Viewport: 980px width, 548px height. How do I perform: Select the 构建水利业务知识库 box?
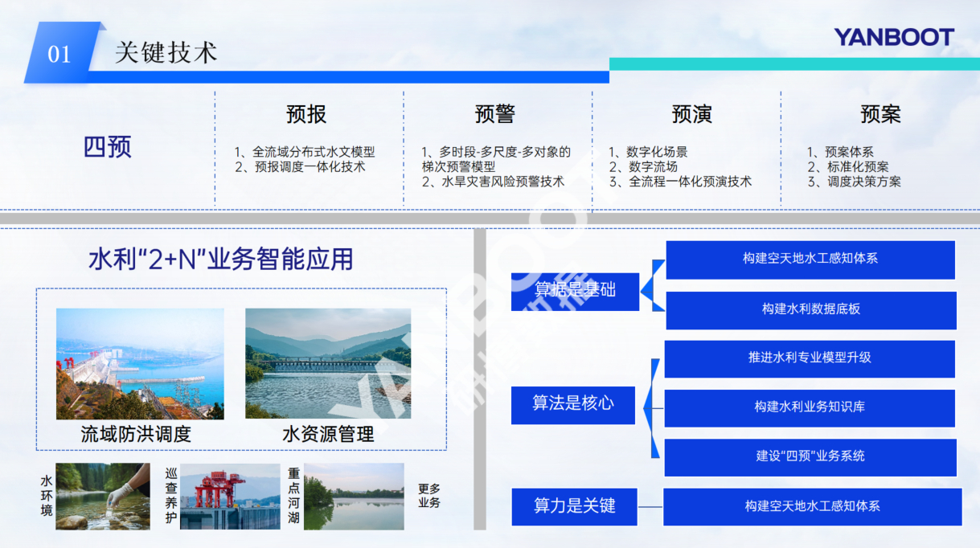(x=809, y=407)
